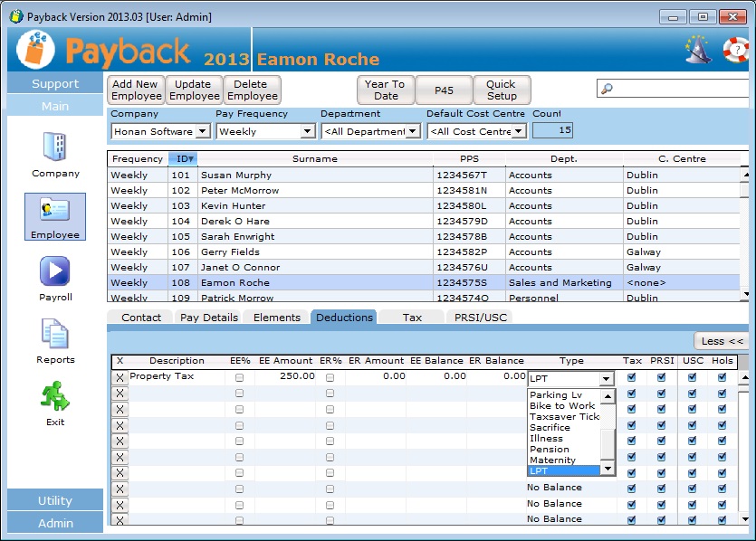756x541 pixels.
Task: Click the Less << button
Action: pos(722,341)
